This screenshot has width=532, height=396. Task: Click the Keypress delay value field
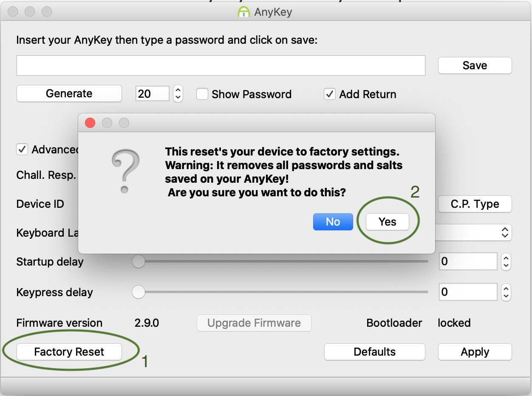pyautogui.click(x=468, y=292)
